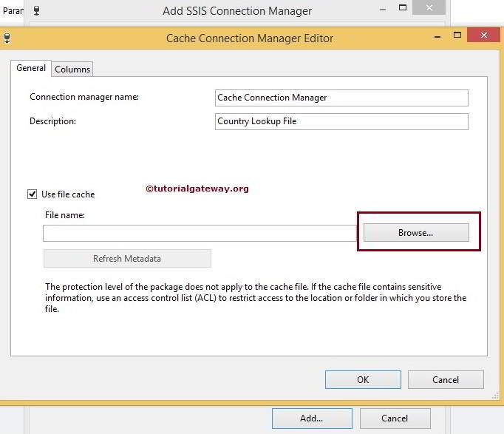Close the Add SSIS Connection Manager window
504x434 pixels.
point(429,7)
